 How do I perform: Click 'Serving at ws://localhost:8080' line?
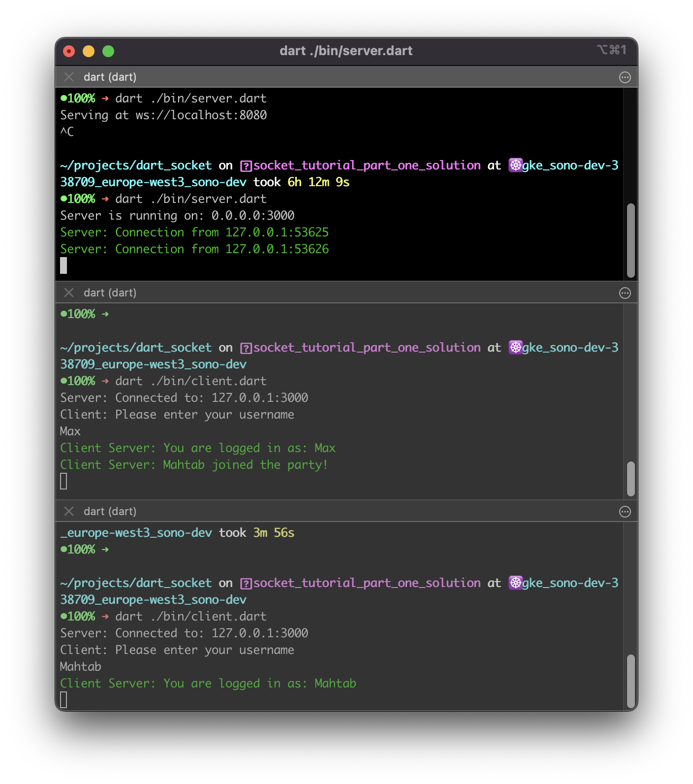tap(163, 115)
